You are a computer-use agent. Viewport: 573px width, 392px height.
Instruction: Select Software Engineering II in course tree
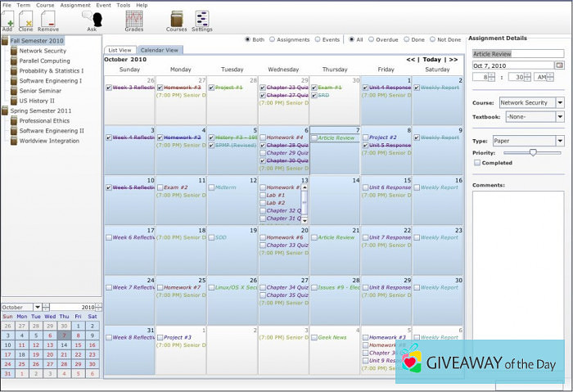click(52, 131)
